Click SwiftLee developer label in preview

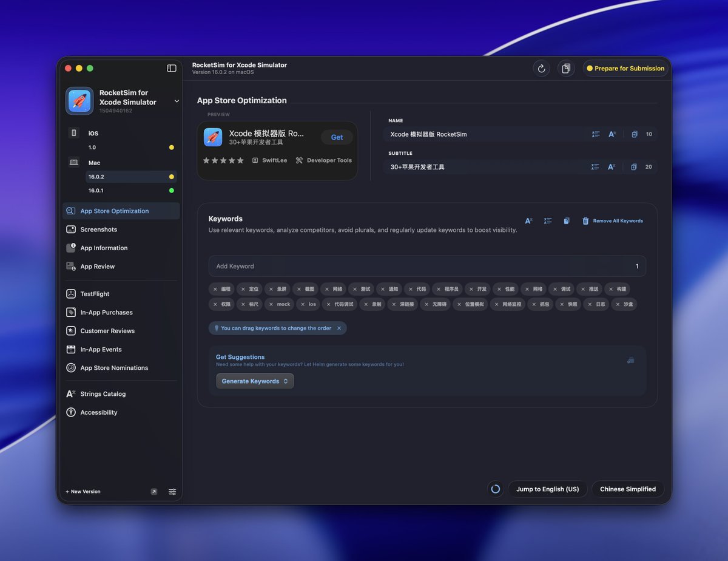tap(269, 160)
